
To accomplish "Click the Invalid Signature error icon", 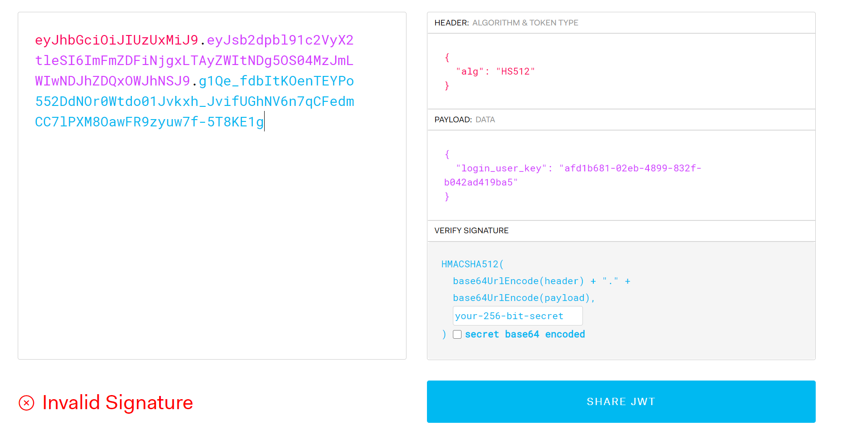I will (x=26, y=403).
